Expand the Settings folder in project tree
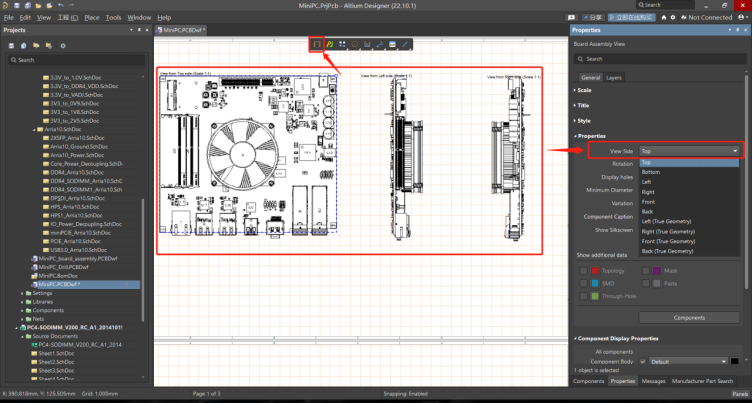Image resolution: width=753 pixels, height=404 pixels. click(22, 293)
